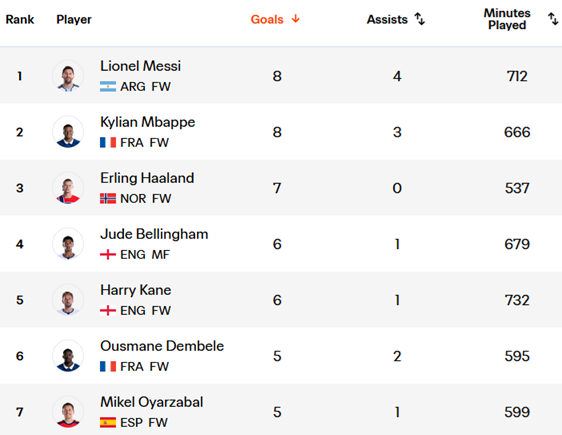Click the France flag beside Ousmane Dembele
This screenshot has width=562, height=435.
[108, 367]
